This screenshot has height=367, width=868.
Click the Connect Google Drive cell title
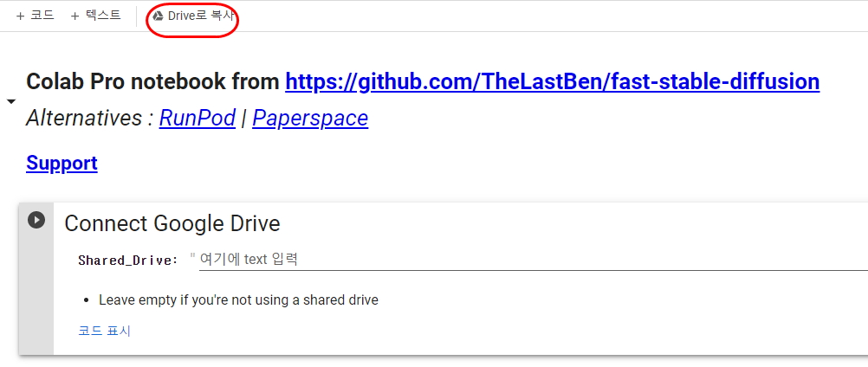click(x=172, y=223)
